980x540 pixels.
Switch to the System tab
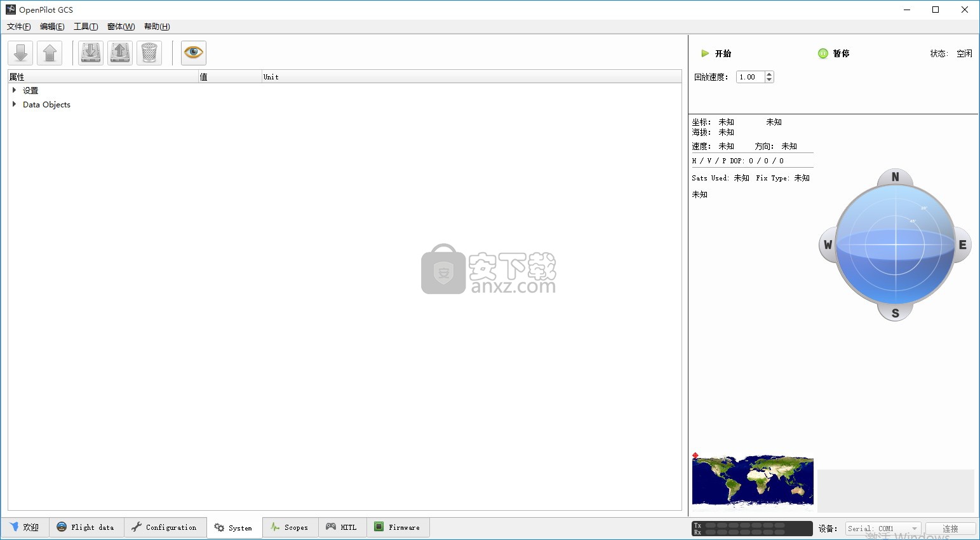click(234, 528)
